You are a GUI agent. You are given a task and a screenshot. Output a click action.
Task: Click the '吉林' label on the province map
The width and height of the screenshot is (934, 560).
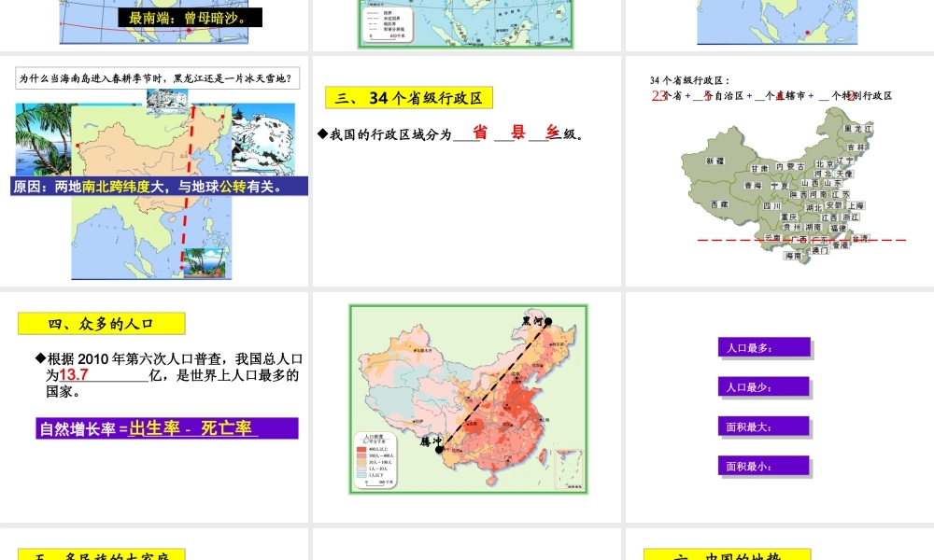click(856, 147)
